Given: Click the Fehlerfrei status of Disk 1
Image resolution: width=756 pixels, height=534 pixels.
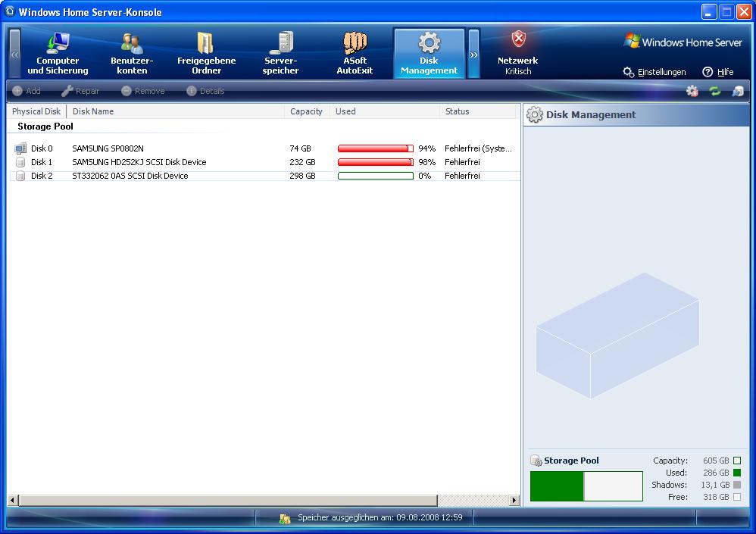Looking at the screenshot, I should coord(462,162).
